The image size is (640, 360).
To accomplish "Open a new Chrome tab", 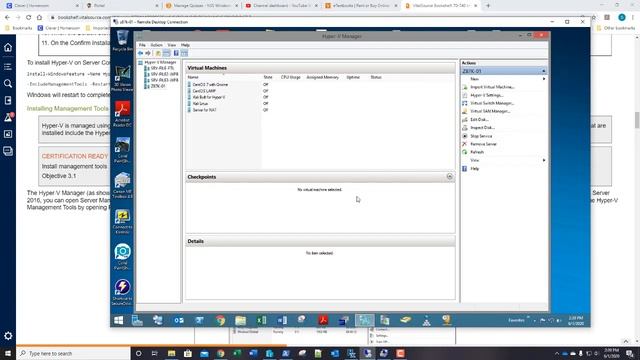I will pos(488,6).
